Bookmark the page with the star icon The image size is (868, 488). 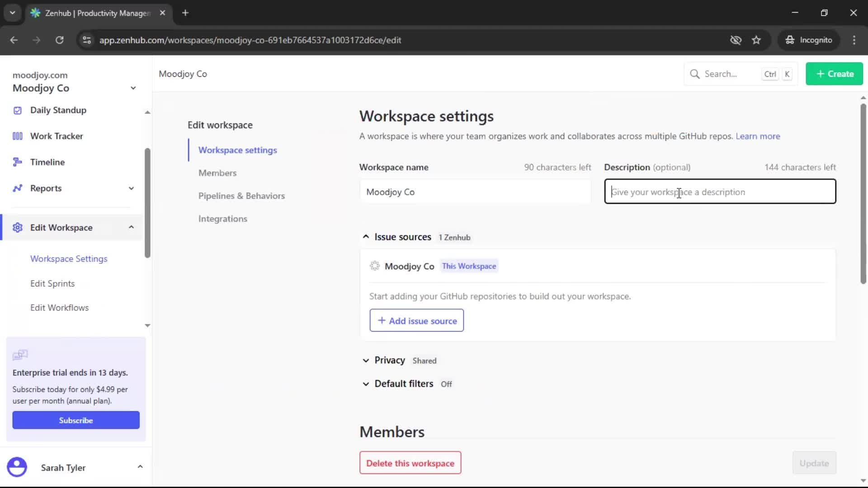tap(756, 40)
